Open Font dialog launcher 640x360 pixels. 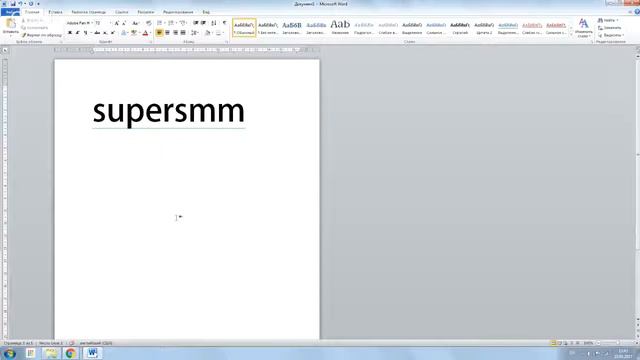tap(151, 42)
